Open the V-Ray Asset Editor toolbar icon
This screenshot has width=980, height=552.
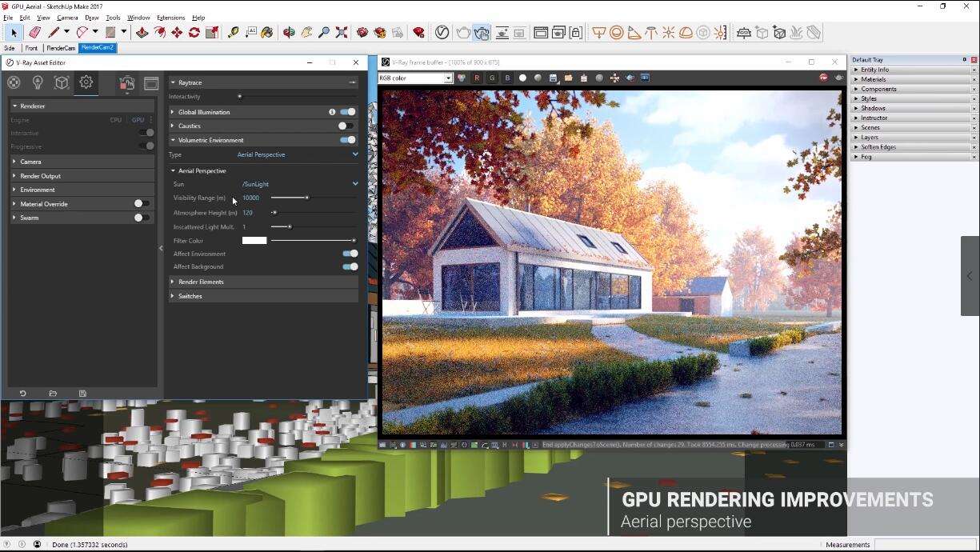tap(442, 33)
